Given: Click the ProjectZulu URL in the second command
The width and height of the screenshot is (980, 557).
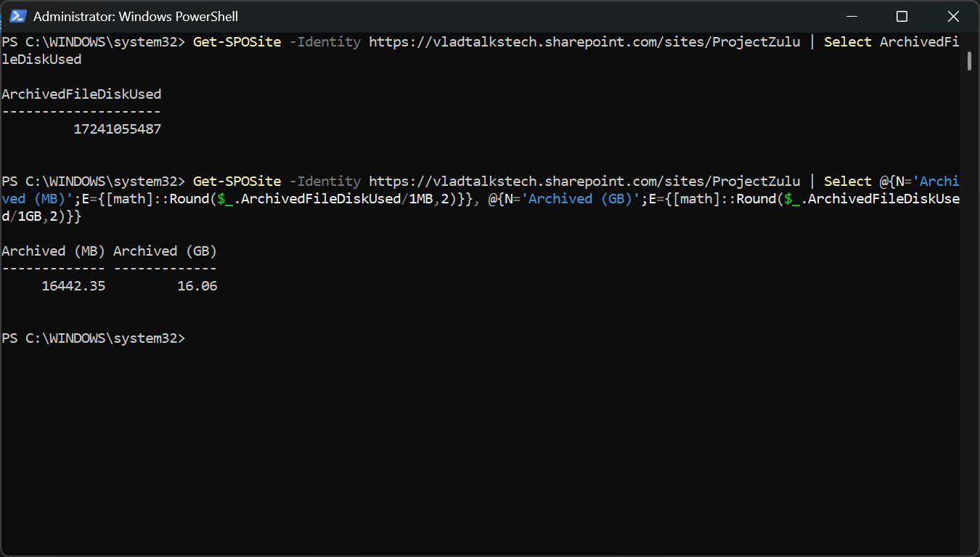Looking at the screenshot, I should 584,182.
